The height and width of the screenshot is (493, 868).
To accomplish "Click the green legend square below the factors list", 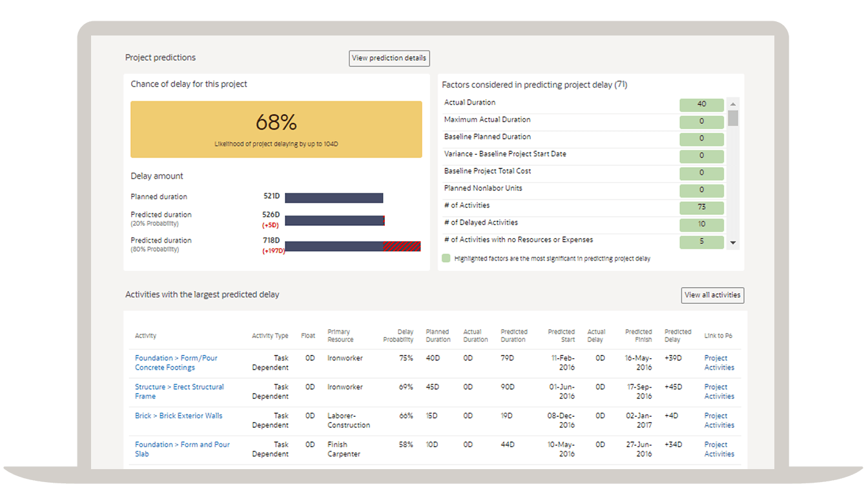I will 447,257.
